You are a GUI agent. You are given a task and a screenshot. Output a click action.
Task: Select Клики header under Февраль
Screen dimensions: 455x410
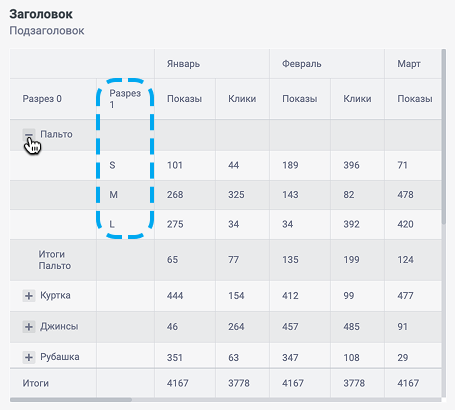[357, 99]
